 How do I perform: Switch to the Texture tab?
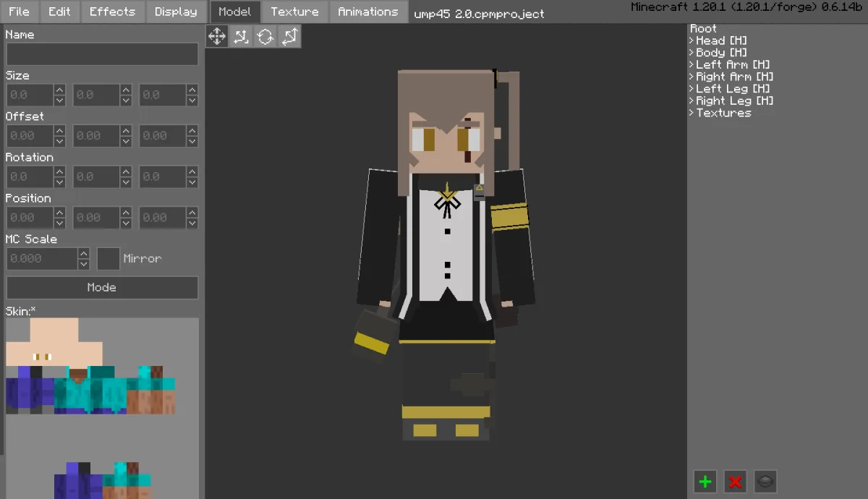[294, 12]
